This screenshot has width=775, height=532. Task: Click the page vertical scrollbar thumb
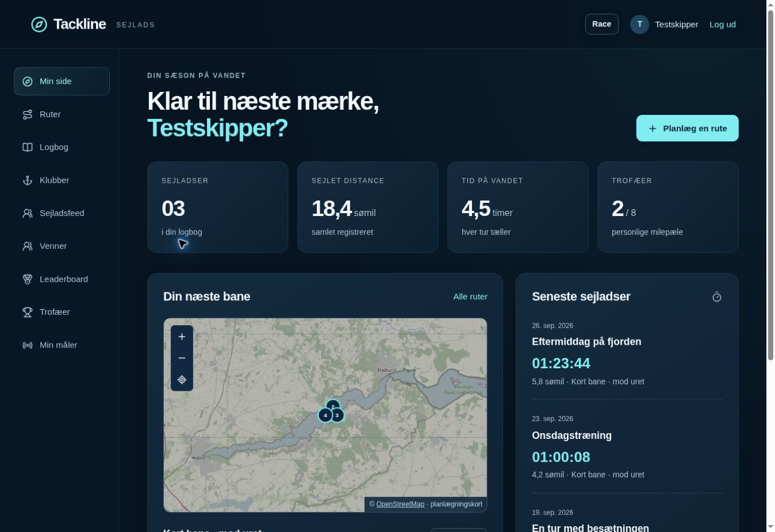tap(770, 185)
